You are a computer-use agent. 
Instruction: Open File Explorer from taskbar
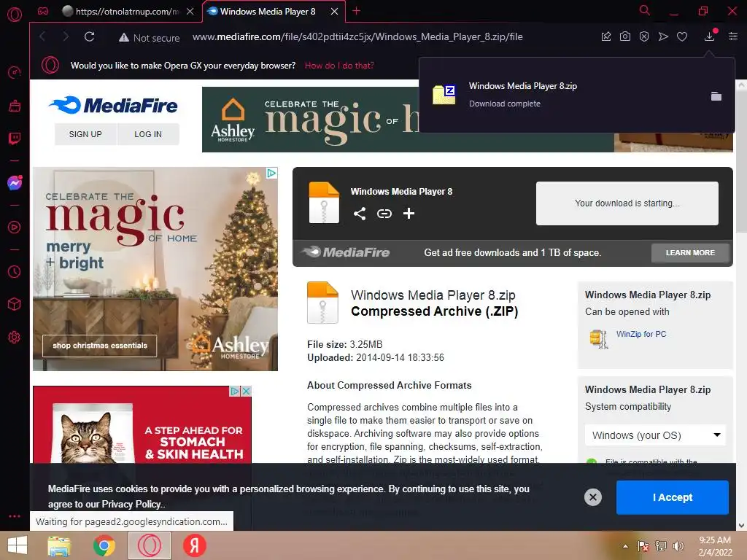click(60, 545)
